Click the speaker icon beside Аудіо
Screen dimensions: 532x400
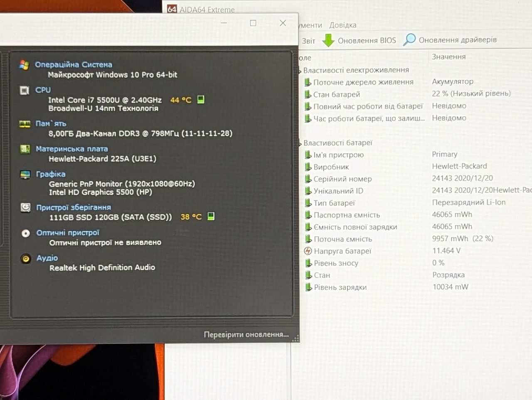coord(26,258)
